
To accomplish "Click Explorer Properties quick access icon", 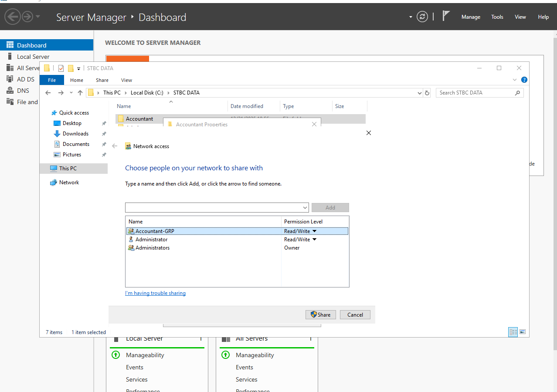I will pos(61,68).
